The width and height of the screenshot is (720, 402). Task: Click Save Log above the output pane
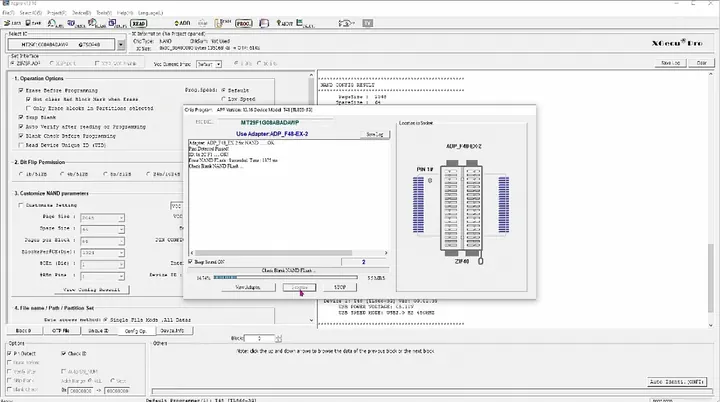tap(670, 63)
